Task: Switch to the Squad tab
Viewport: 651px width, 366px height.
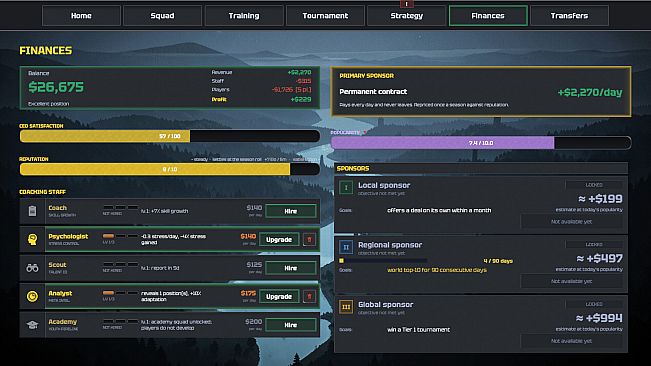Action: tap(162, 16)
